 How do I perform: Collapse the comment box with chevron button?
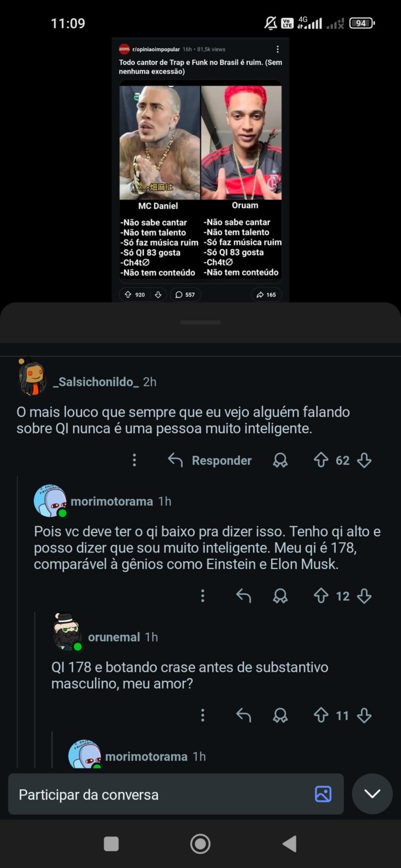coord(372,793)
